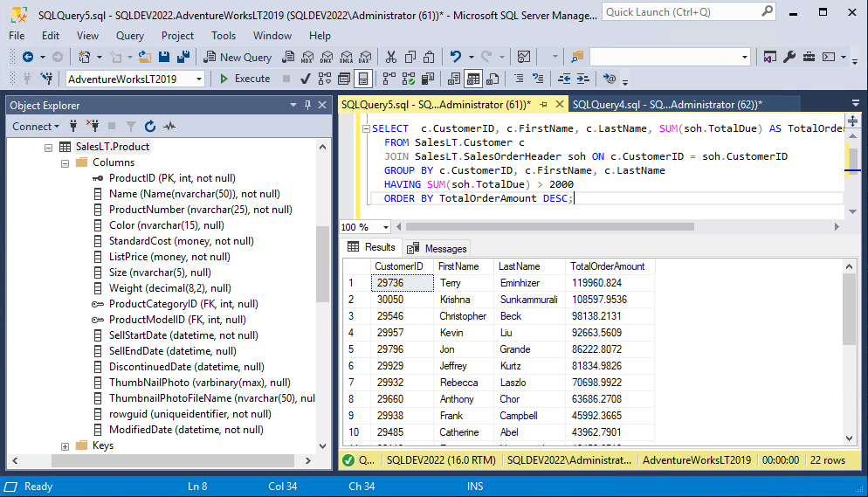This screenshot has width=868, height=497.
Task: Click the Decrease Indent icon
Action: [564, 79]
